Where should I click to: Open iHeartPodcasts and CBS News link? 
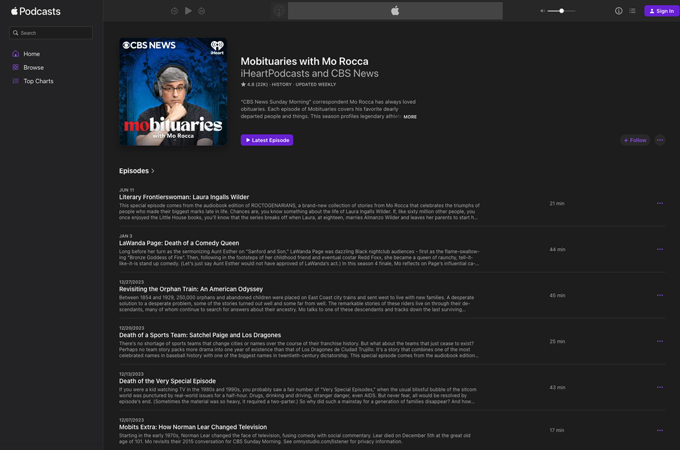[x=310, y=74]
